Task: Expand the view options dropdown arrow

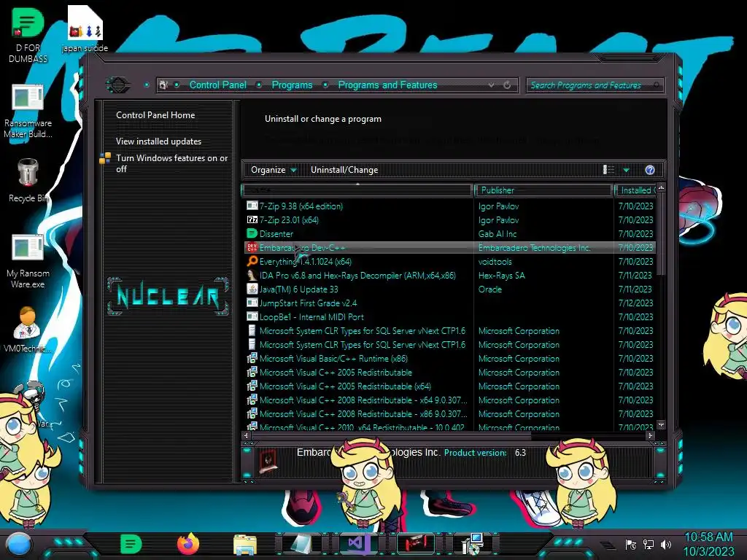Action: [627, 170]
